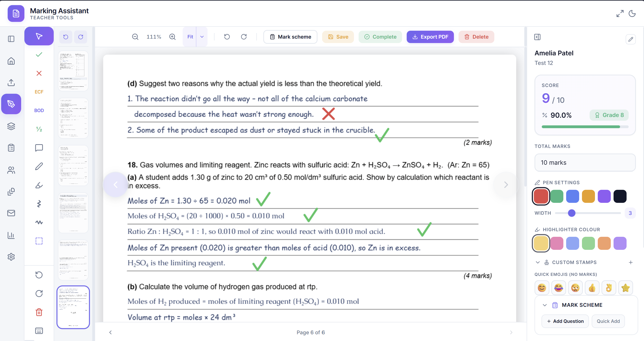Select the half mark tool
644x341 pixels.
(39, 129)
